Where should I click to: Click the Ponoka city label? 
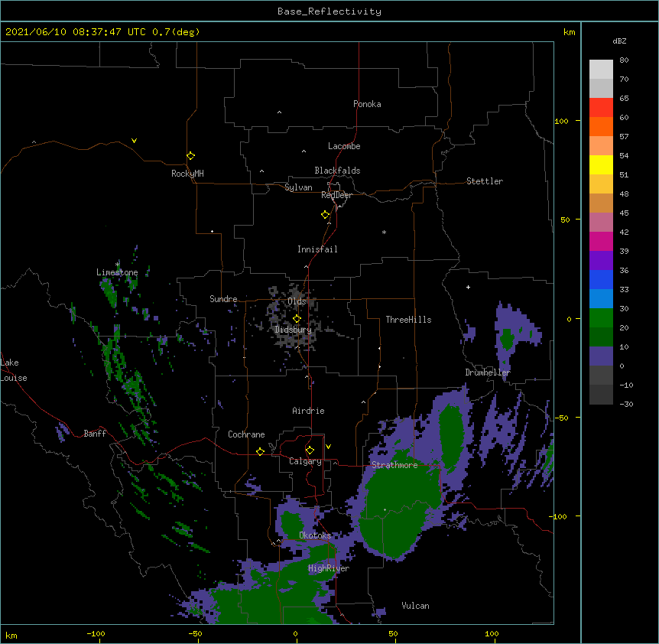point(367,104)
